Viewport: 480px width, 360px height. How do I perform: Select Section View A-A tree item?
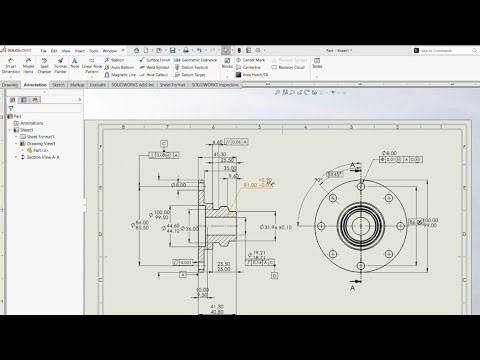pyautogui.click(x=40, y=157)
